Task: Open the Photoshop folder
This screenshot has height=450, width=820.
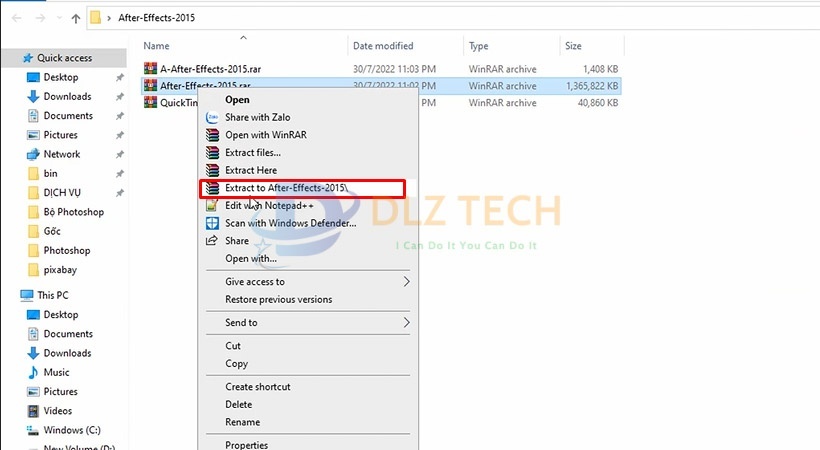Action: 66,251
